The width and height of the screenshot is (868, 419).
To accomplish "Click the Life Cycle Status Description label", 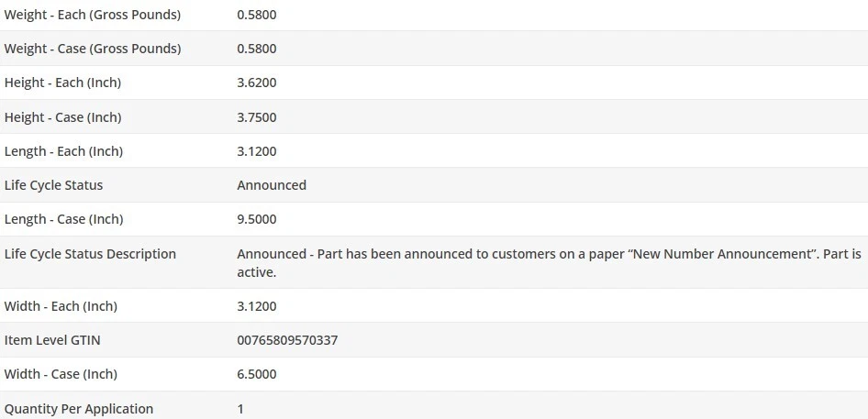I will [90, 254].
